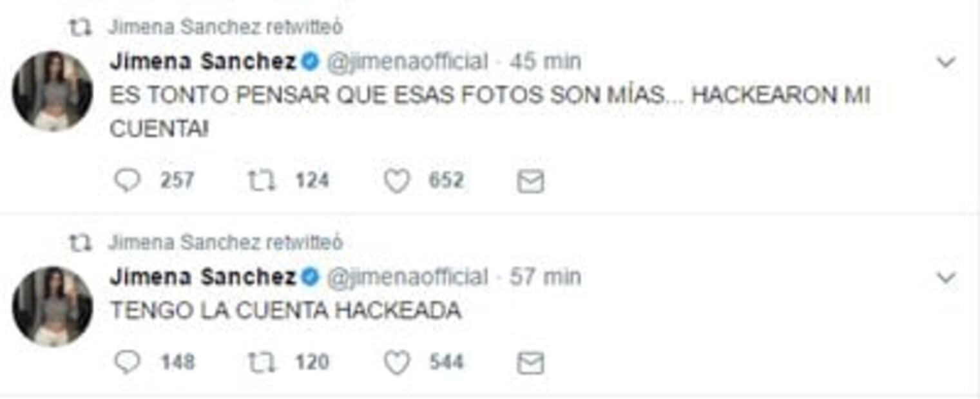This screenshot has width=980, height=399.
Task: Open the 57 min timestamp link
Action: pyautogui.click(x=545, y=277)
